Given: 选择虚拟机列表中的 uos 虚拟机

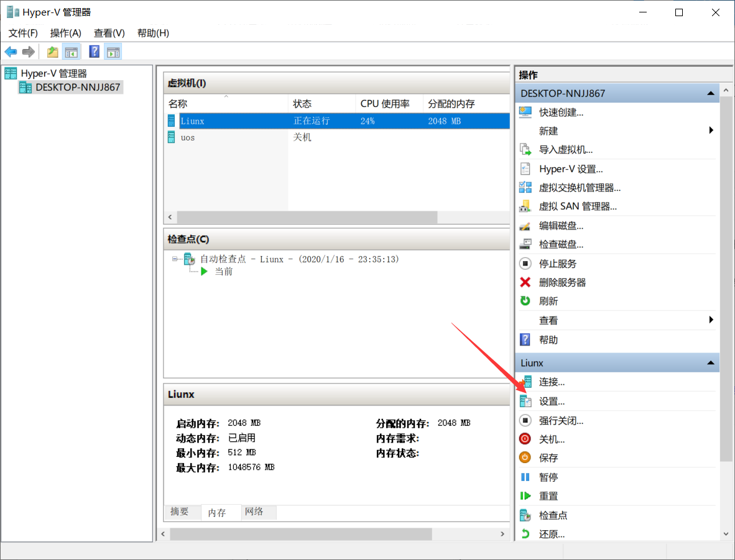Looking at the screenshot, I should coord(187,137).
